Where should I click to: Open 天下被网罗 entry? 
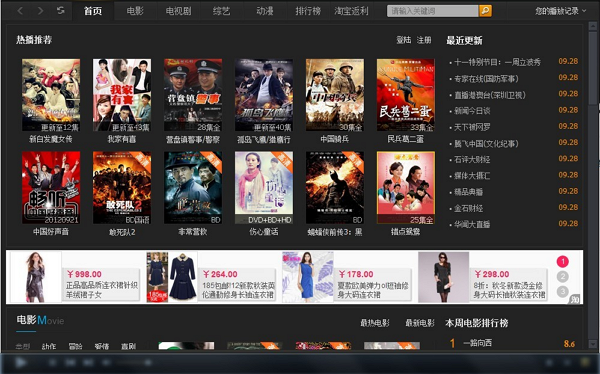472,127
